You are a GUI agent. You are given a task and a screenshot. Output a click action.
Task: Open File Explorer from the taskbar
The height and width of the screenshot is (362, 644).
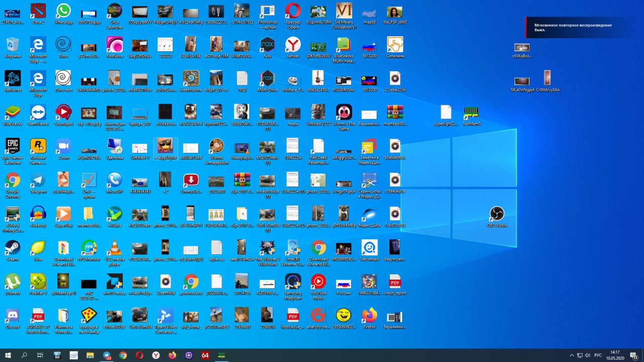[x=90, y=355]
